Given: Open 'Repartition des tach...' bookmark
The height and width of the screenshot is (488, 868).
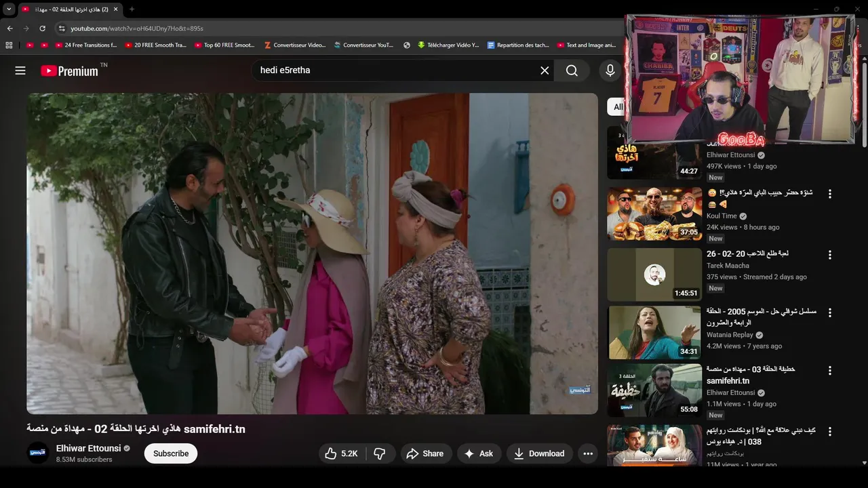Looking at the screenshot, I should 519,45.
